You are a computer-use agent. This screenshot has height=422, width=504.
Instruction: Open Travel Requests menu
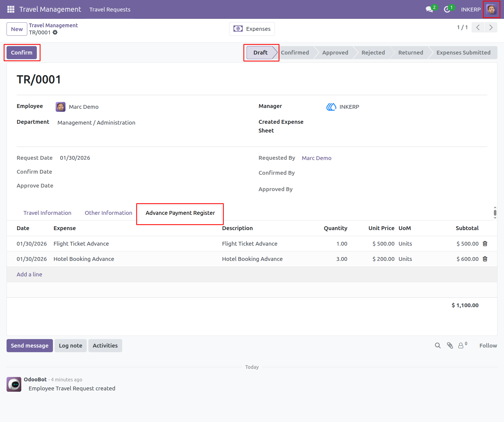[110, 10]
